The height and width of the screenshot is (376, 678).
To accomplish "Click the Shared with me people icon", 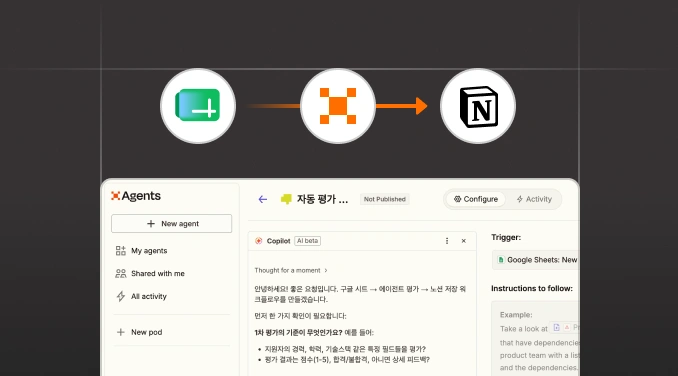I will [121, 274].
